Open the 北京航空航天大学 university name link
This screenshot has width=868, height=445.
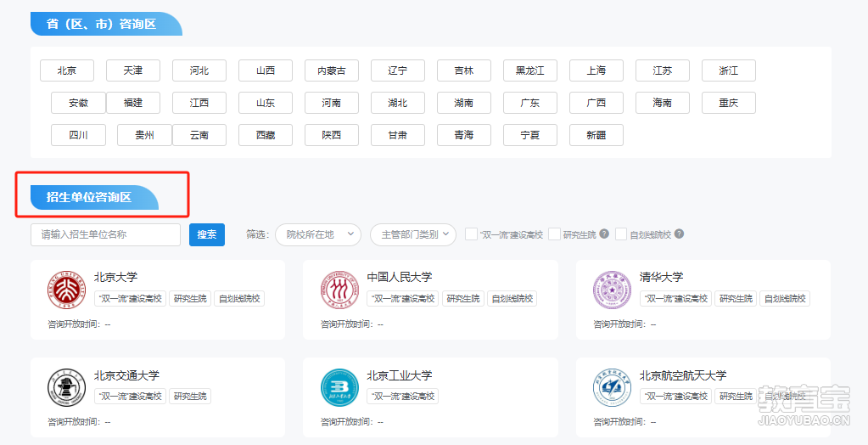click(x=683, y=375)
